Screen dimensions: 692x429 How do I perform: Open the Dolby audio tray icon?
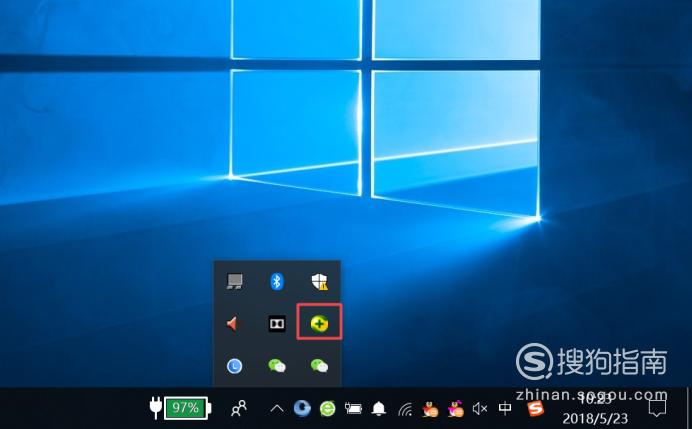pos(277,324)
